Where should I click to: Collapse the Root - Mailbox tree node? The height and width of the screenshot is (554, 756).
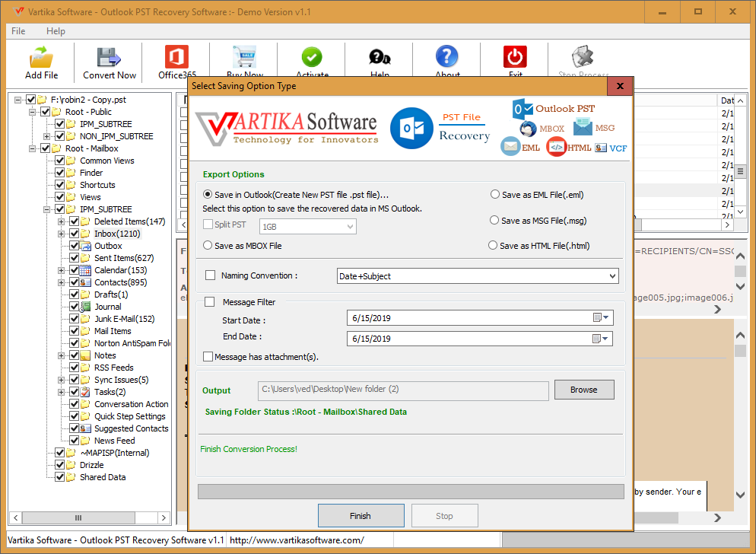32,148
